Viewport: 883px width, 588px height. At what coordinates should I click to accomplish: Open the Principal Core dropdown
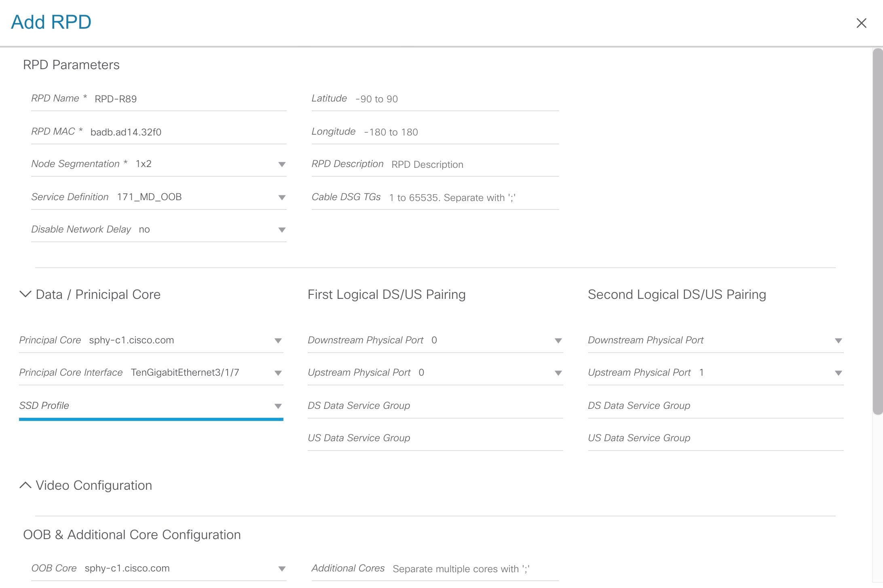(278, 341)
